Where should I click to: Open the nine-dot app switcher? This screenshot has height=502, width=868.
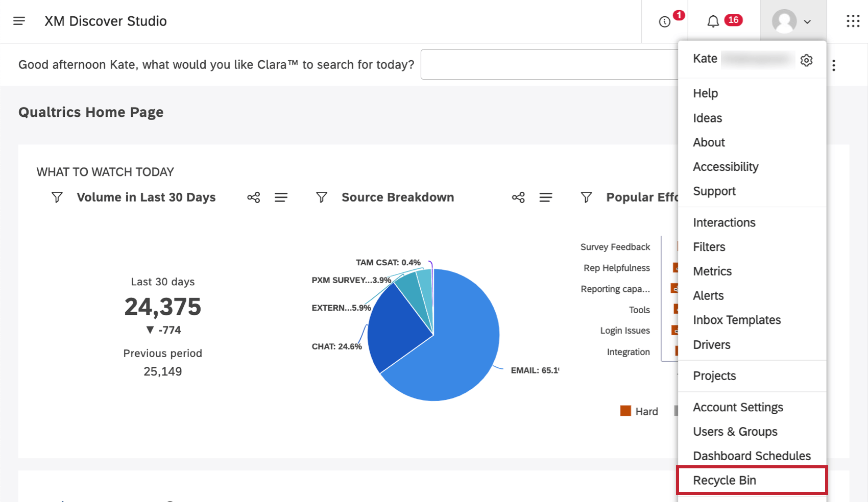coord(853,21)
